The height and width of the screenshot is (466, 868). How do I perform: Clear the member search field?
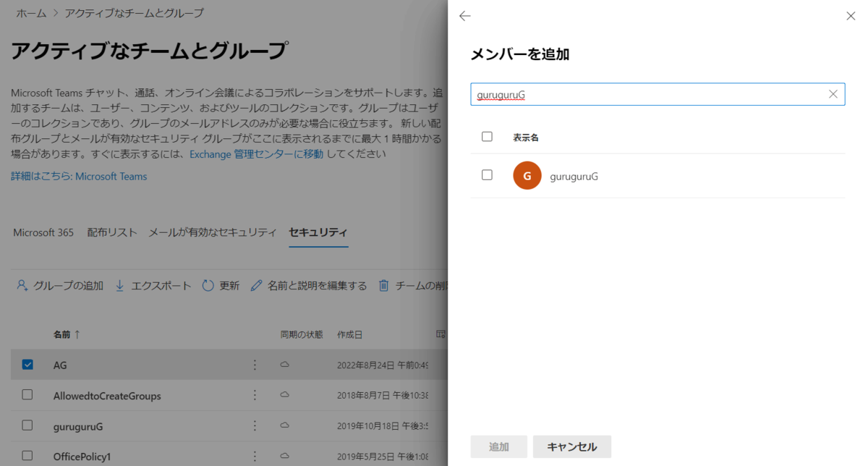point(833,94)
